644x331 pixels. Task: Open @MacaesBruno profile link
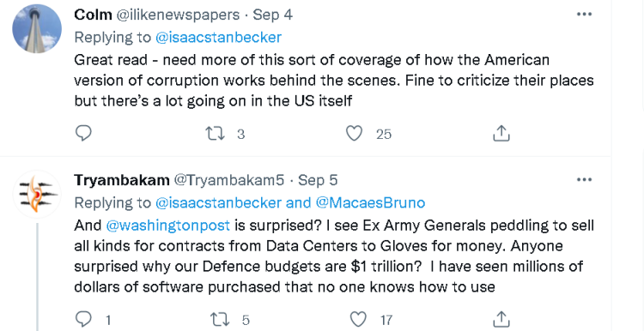coord(370,202)
